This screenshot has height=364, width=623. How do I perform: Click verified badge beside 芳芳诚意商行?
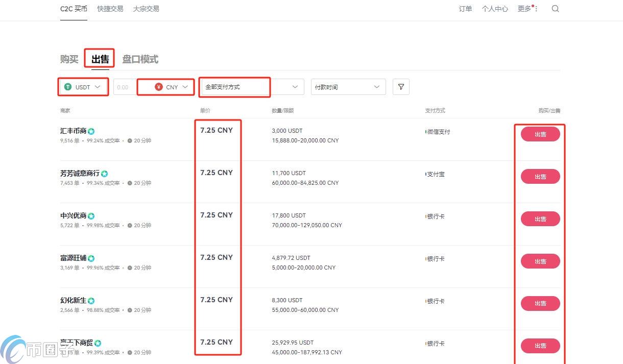104,174
